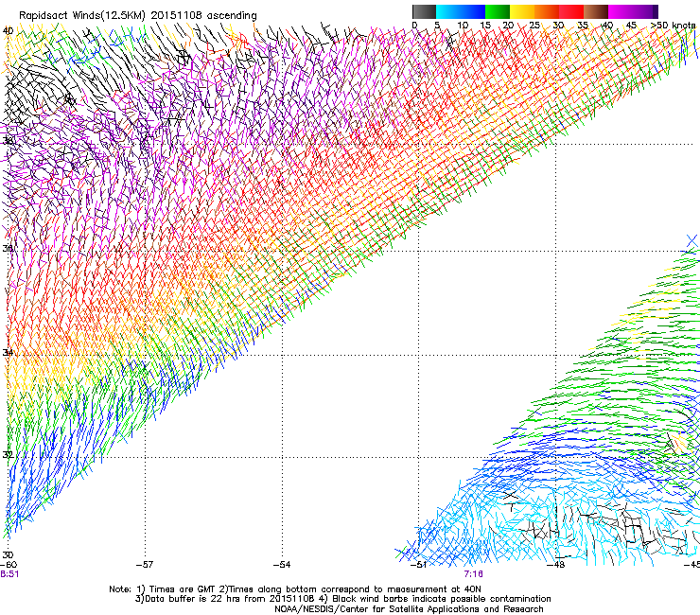The height and width of the screenshot is (615, 700).
Task: Click the legend scale value "35"
Action: point(583,26)
